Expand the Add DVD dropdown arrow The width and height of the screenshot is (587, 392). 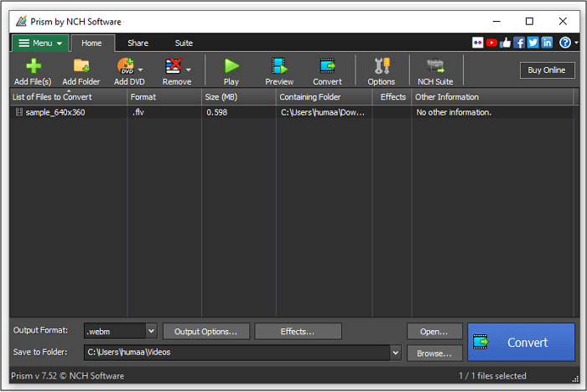[141, 70]
